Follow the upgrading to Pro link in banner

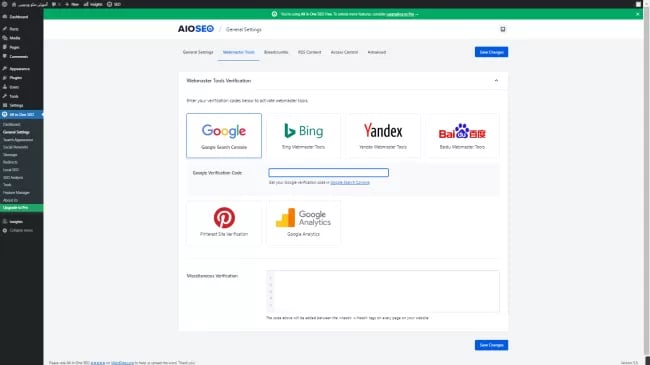point(400,14)
